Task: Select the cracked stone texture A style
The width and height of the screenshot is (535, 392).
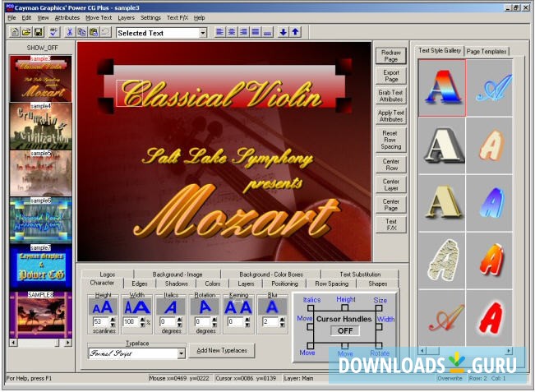Action: coord(442,261)
